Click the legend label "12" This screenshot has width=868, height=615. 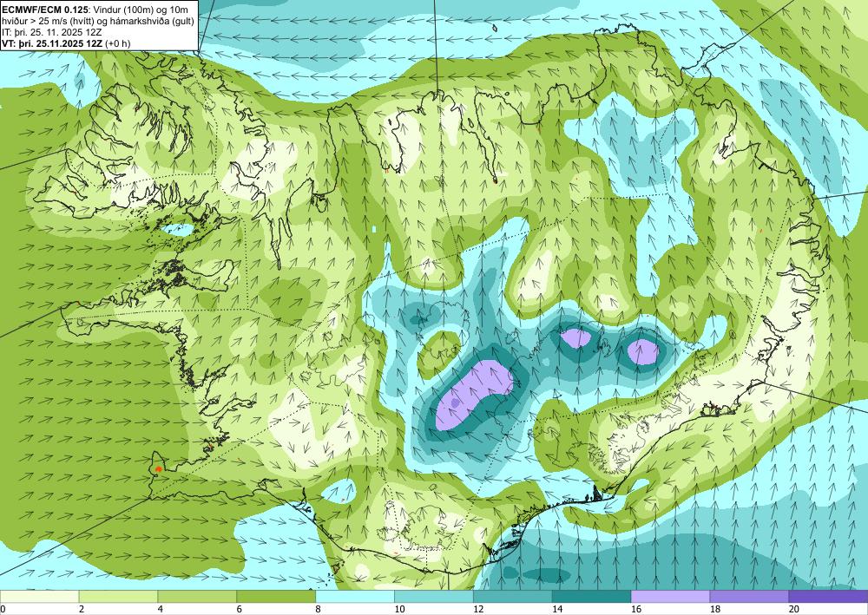477,610
